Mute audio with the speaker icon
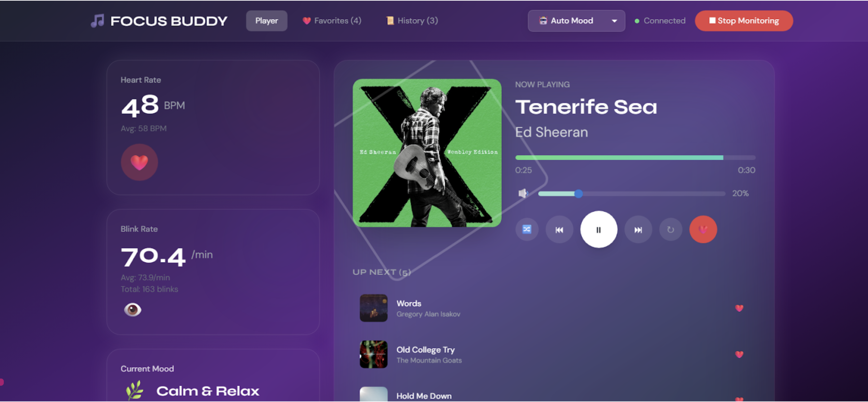868x402 pixels. click(x=523, y=193)
